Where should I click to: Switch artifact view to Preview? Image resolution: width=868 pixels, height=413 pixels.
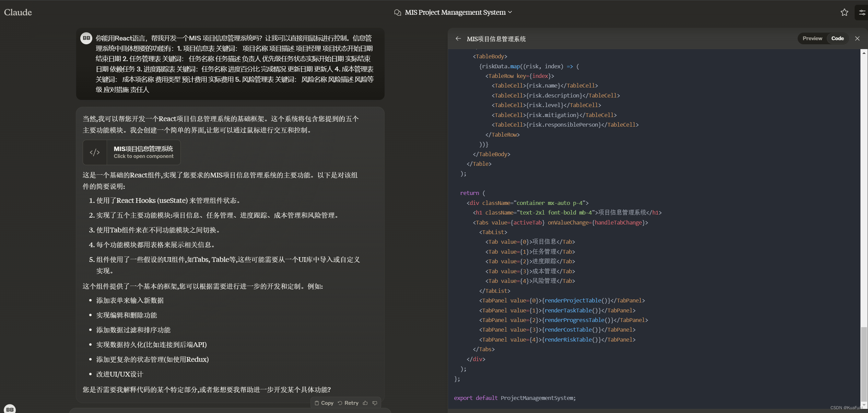pos(812,38)
